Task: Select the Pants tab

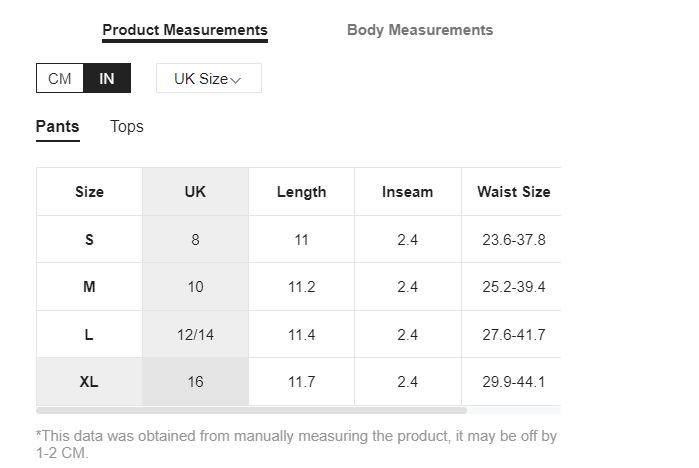Action: point(58,127)
